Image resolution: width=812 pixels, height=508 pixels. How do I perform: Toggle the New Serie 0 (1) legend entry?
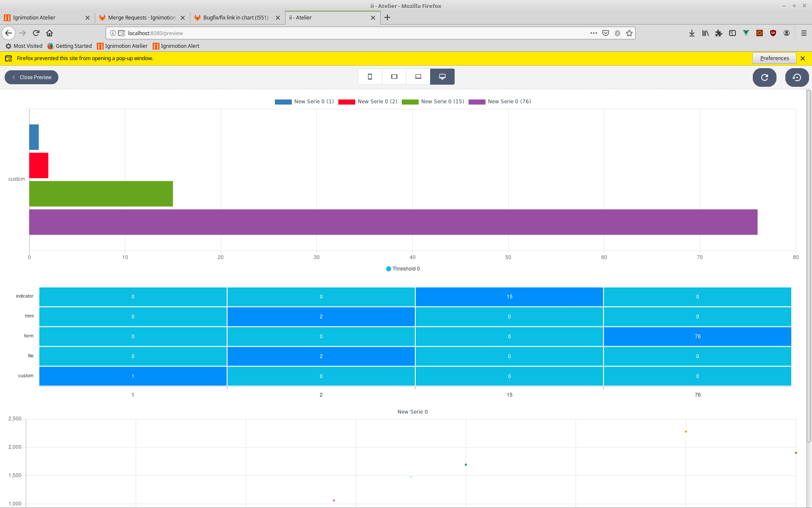pyautogui.click(x=304, y=102)
